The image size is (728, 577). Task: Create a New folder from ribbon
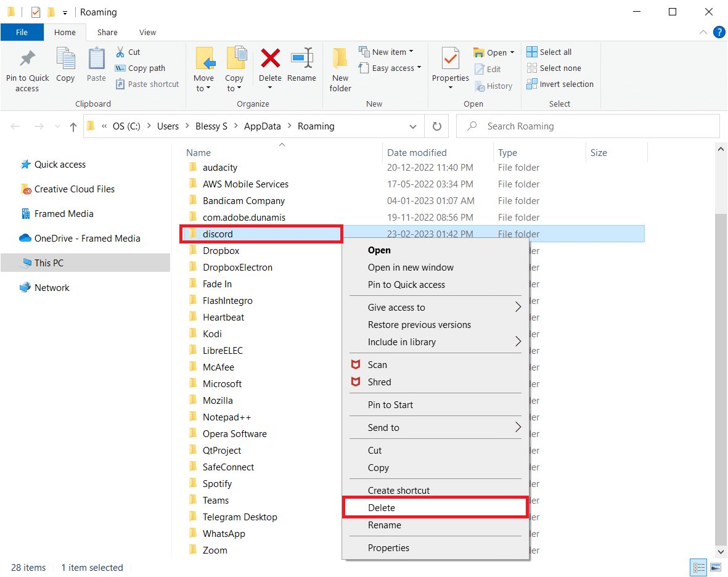[x=340, y=70]
